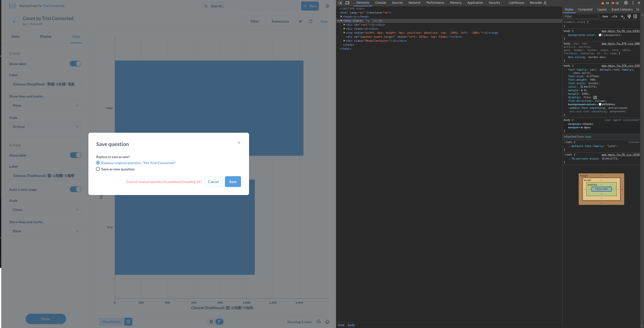
Task: Click the #4c5773 color swatch in Styles
Action: pos(581,87)
